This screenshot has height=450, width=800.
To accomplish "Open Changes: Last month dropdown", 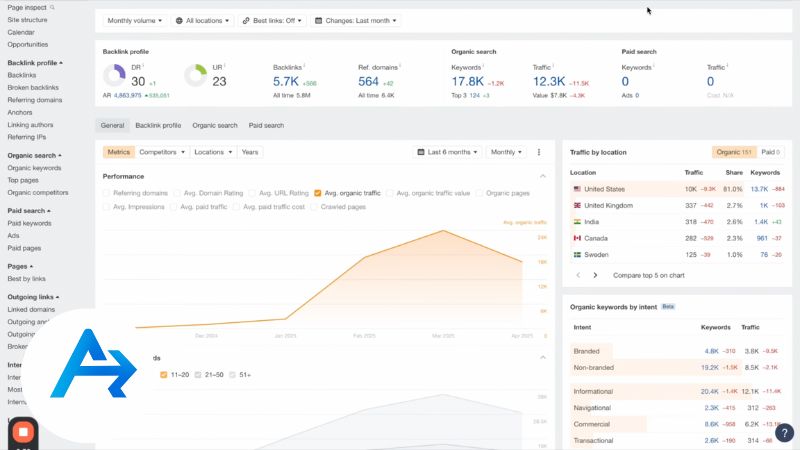I will click(x=356, y=20).
